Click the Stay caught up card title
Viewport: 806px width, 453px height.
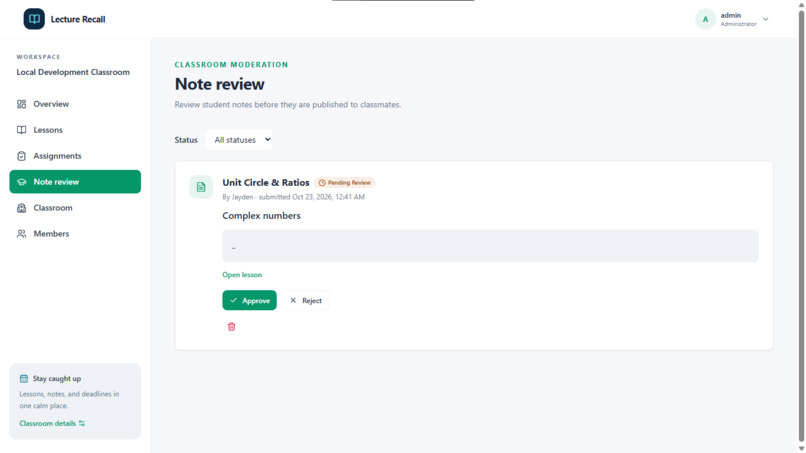tap(57, 378)
